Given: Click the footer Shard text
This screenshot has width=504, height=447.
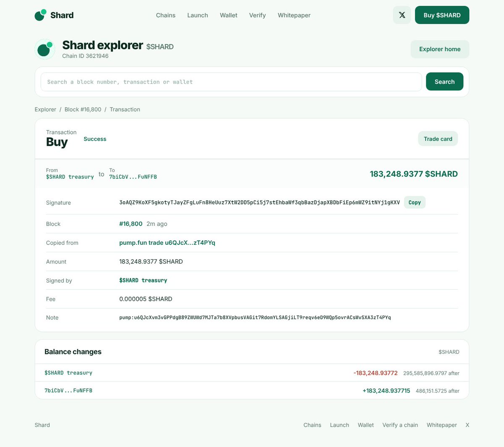Looking at the screenshot, I should [42, 425].
